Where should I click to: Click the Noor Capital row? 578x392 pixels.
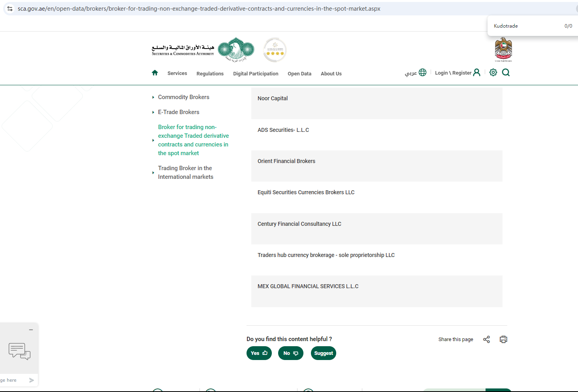point(377,103)
